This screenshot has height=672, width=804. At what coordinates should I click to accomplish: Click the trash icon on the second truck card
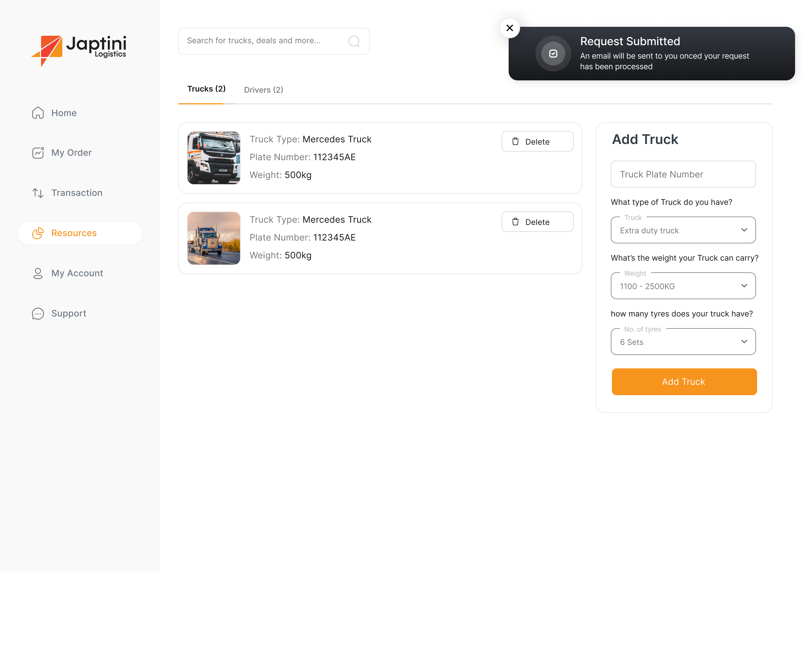516,222
